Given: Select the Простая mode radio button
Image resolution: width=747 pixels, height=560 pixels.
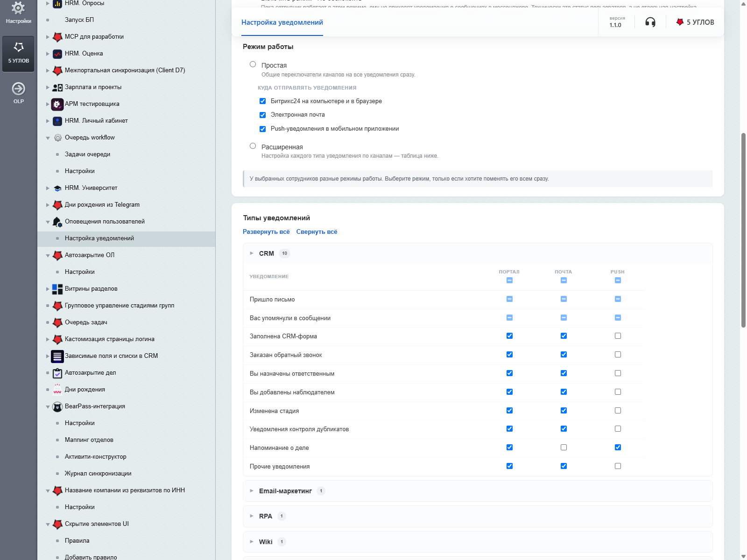Looking at the screenshot, I should (x=253, y=64).
